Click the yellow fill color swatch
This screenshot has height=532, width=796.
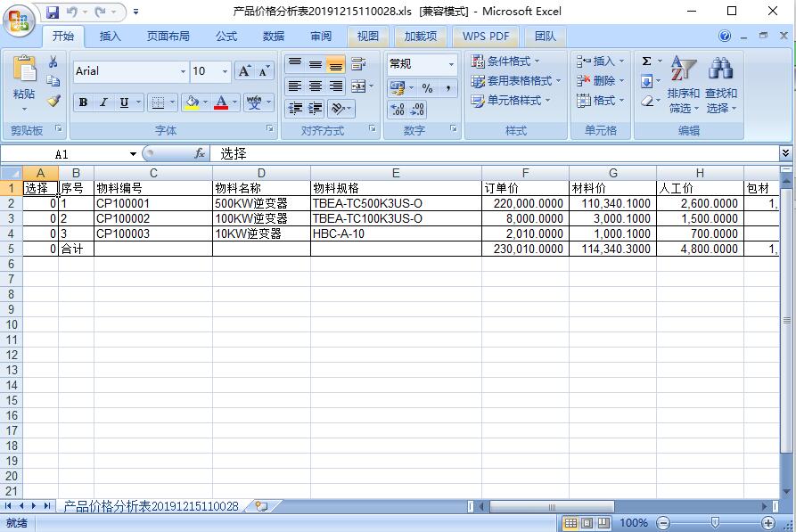191,102
